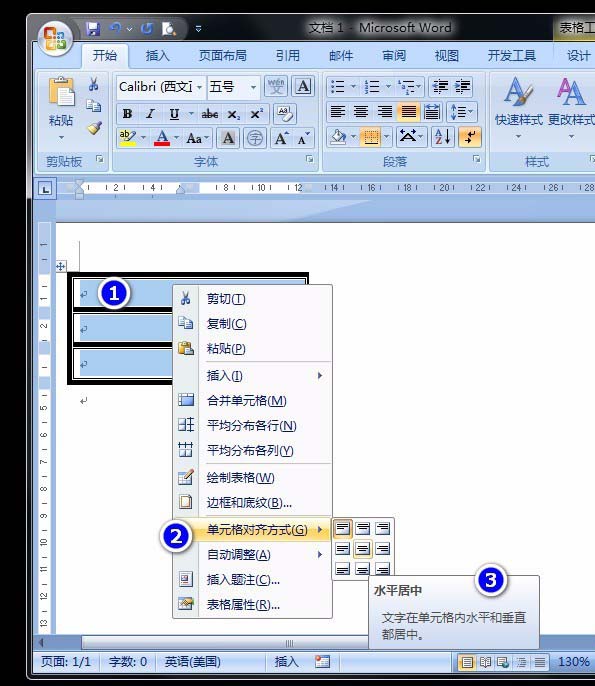Screen dimensions: 595x686
Task: Toggle Italic formatting button
Action: pos(150,114)
